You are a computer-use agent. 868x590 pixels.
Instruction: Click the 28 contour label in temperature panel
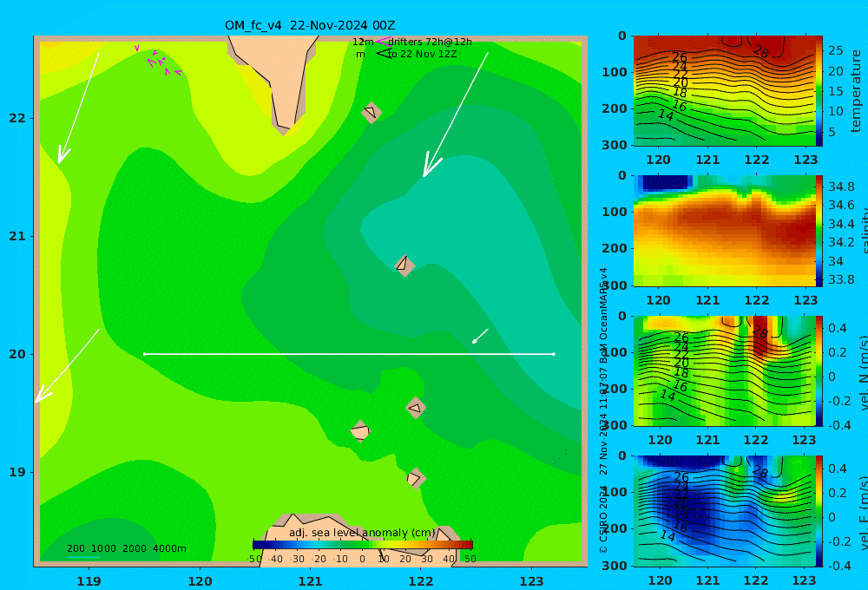click(x=761, y=52)
